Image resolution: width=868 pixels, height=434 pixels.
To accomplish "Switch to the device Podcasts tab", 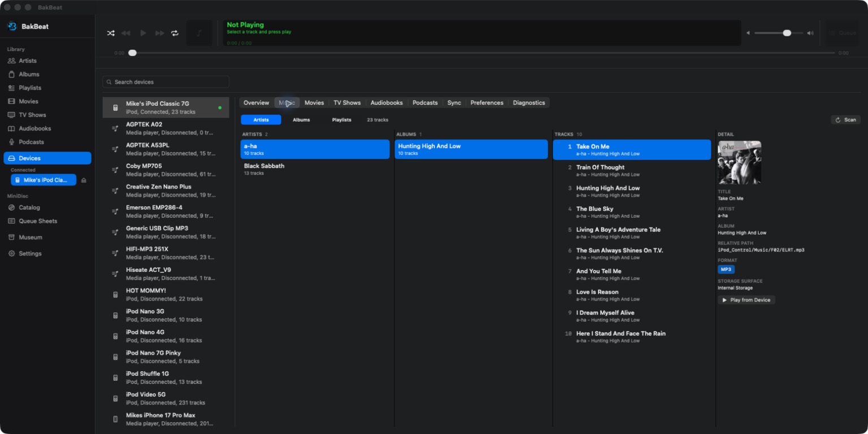I will tap(425, 103).
